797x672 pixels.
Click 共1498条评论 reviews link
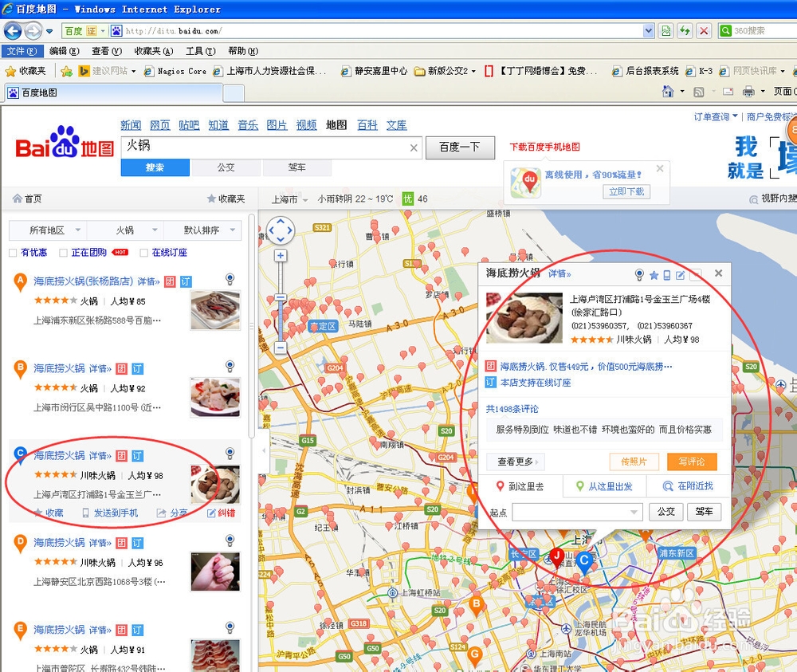tap(512, 409)
